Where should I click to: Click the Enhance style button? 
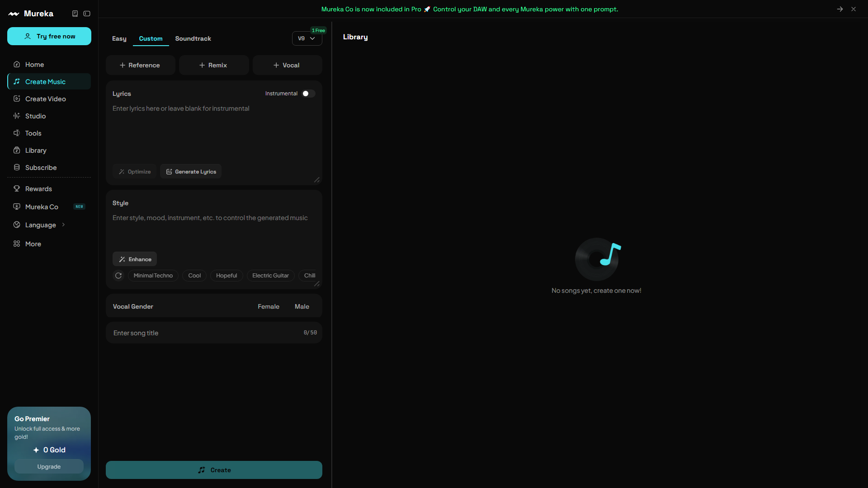[x=135, y=259]
